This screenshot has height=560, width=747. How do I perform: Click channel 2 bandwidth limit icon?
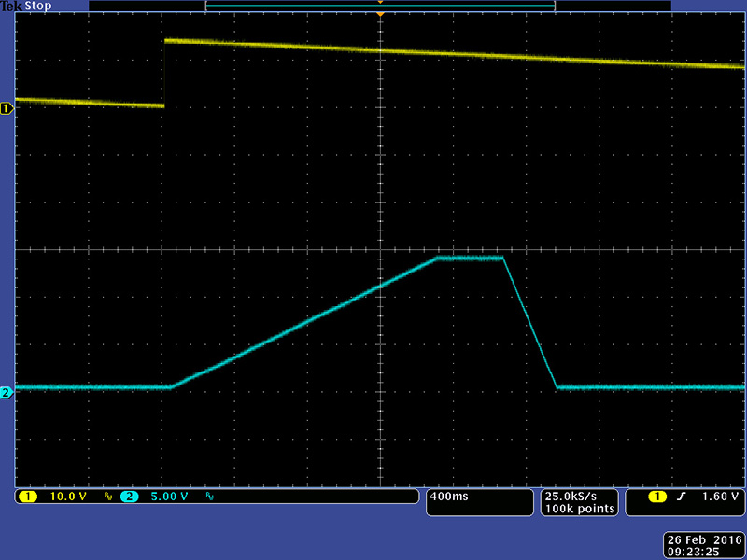click(x=208, y=497)
